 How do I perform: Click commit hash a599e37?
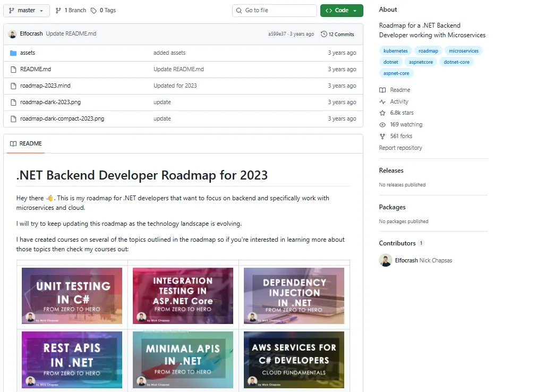click(x=277, y=34)
